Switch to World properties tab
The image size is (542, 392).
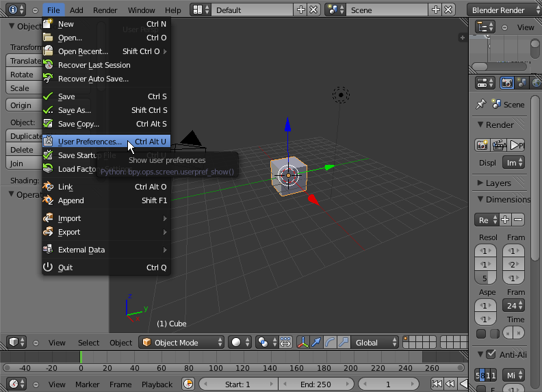pyautogui.click(x=536, y=83)
